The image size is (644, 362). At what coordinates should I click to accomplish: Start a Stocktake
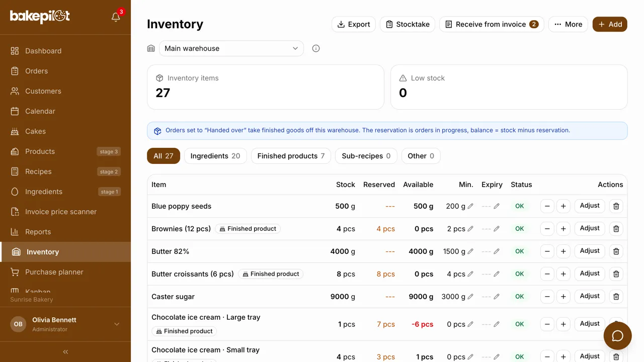[408, 24]
